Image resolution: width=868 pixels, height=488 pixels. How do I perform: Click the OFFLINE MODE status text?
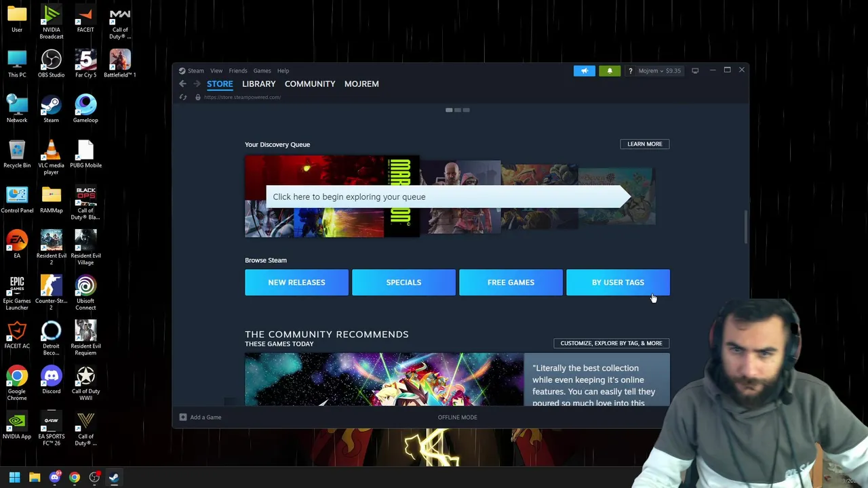point(458,417)
